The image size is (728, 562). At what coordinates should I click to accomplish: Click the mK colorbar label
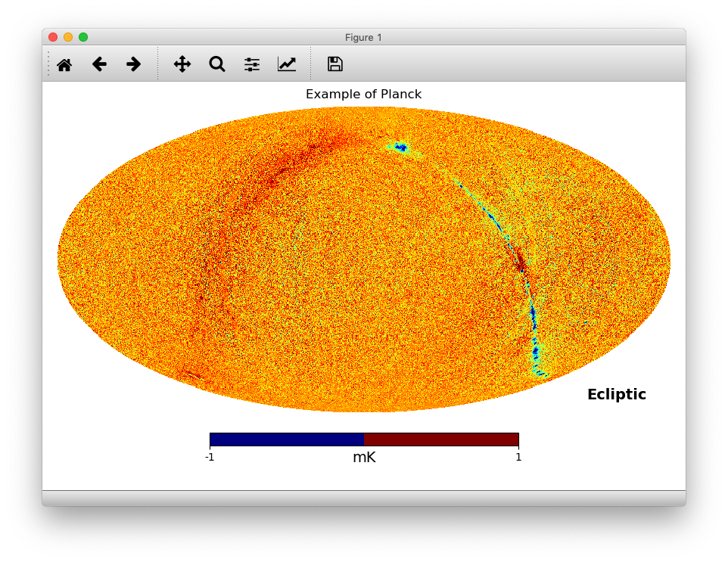tap(364, 457)
